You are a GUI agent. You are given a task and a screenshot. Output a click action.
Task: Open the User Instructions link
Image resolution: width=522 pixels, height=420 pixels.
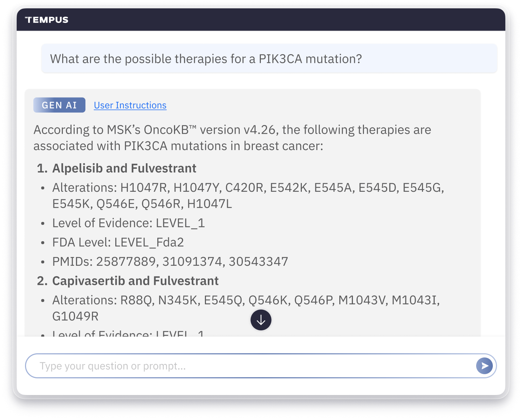tap(130, 105)
